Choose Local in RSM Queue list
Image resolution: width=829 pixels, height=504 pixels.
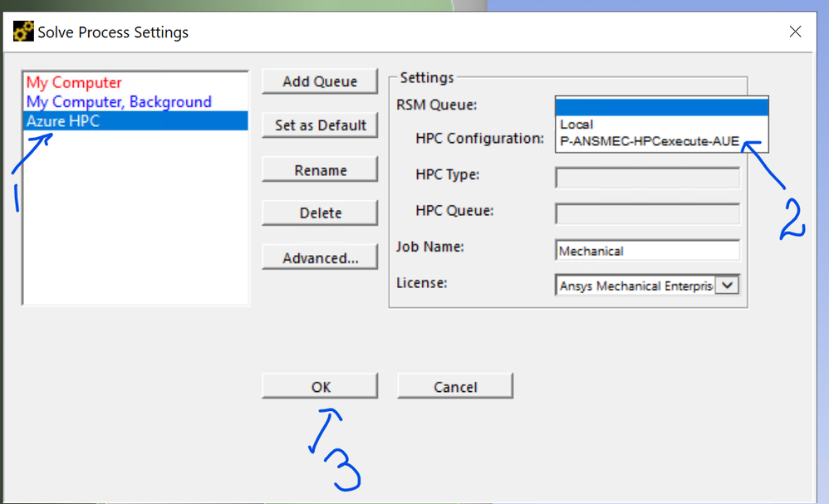point(662,125)
